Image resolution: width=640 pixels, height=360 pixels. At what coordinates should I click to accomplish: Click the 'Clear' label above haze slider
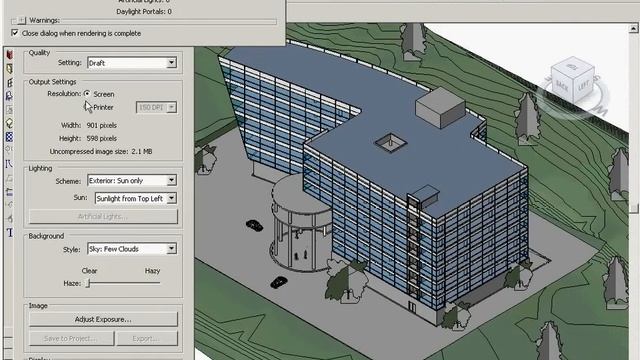click(x=89, y=271)
